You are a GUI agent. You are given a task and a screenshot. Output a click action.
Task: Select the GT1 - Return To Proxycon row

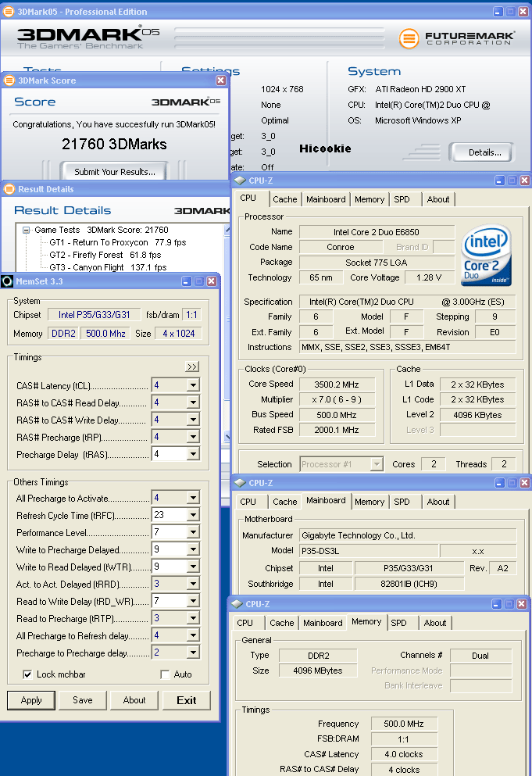tap(118, 242)
